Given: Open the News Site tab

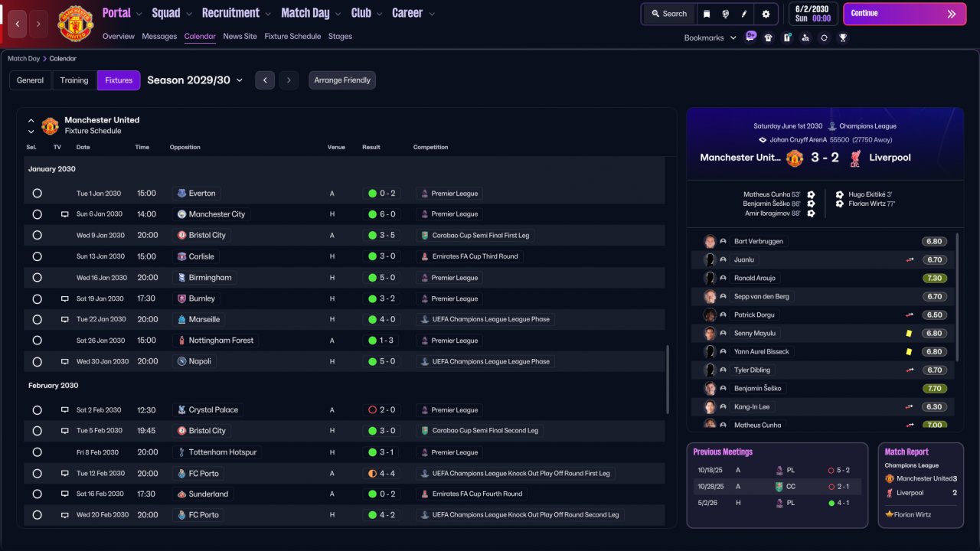Looking at the screenshot, I should [240, 36].
